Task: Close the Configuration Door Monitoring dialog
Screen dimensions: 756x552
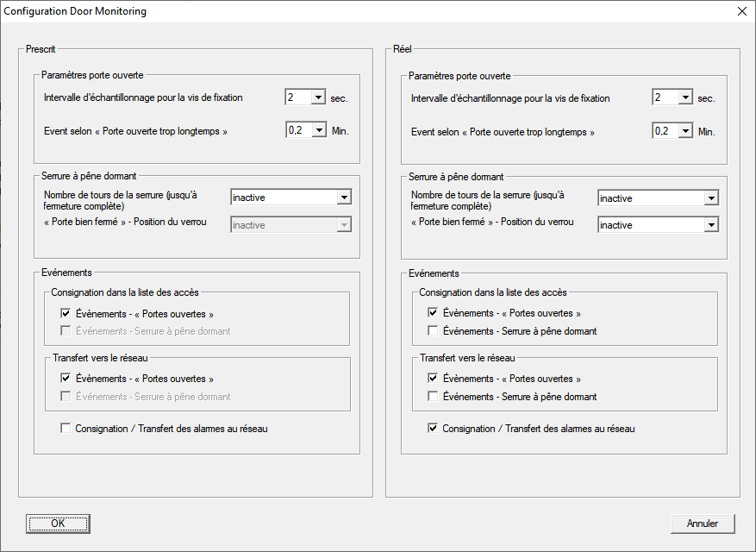Action: coord(741,11)
